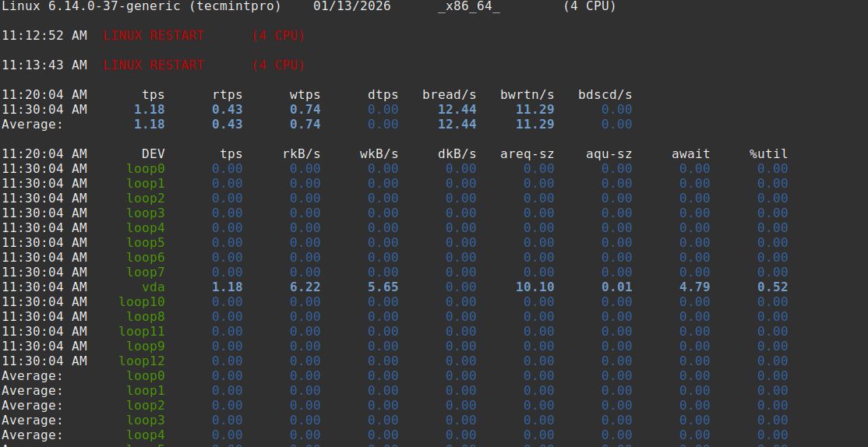Screen dimensions: 868x447
Task: Select the tecmintpro hostname in header
Action: (x=246, y=6)
